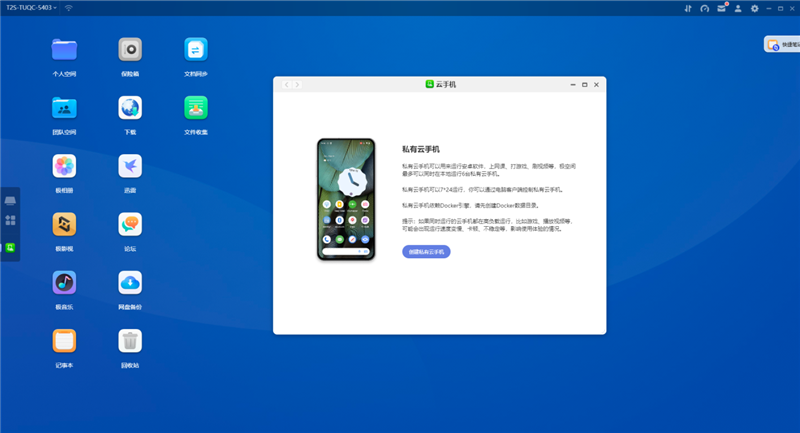Open the speedometer performance icon in top bar

tap(705, 8)
